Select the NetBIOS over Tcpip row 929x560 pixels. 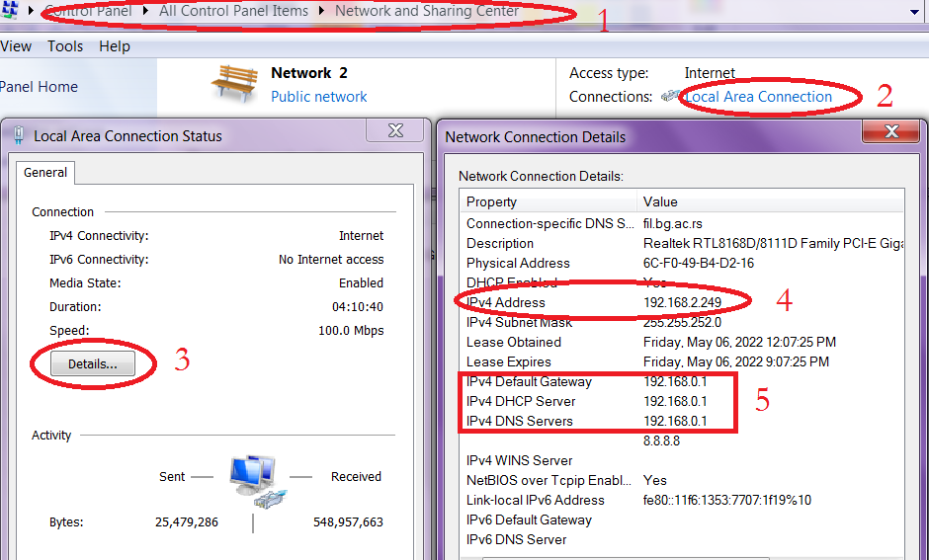(x=682, y=480)
